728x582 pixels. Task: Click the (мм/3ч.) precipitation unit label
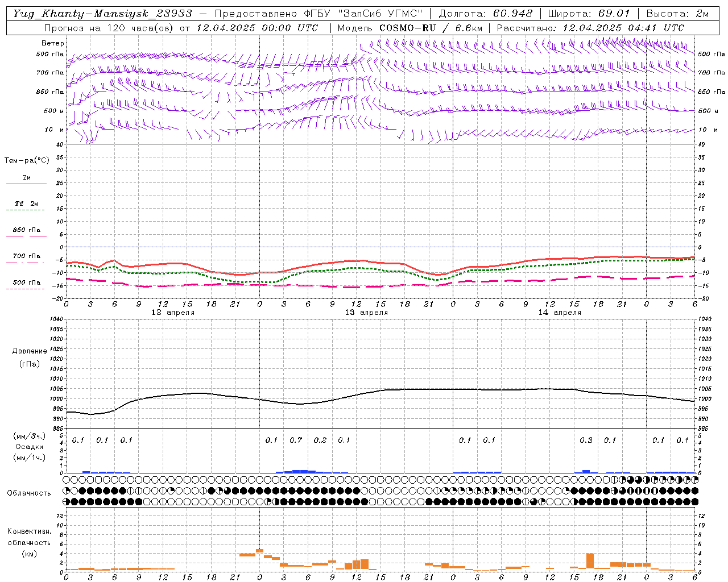(x=30, y=436)
